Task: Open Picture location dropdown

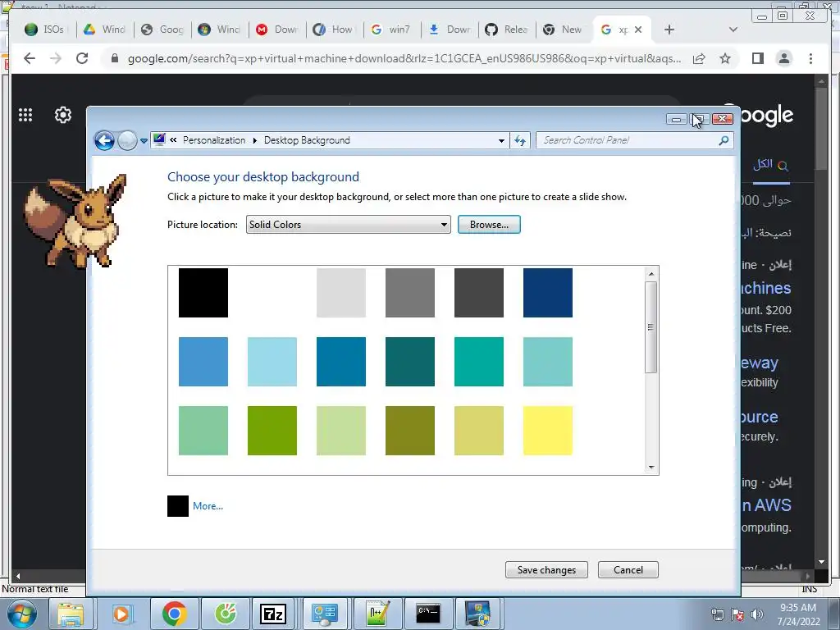Action: click(348, 225)
